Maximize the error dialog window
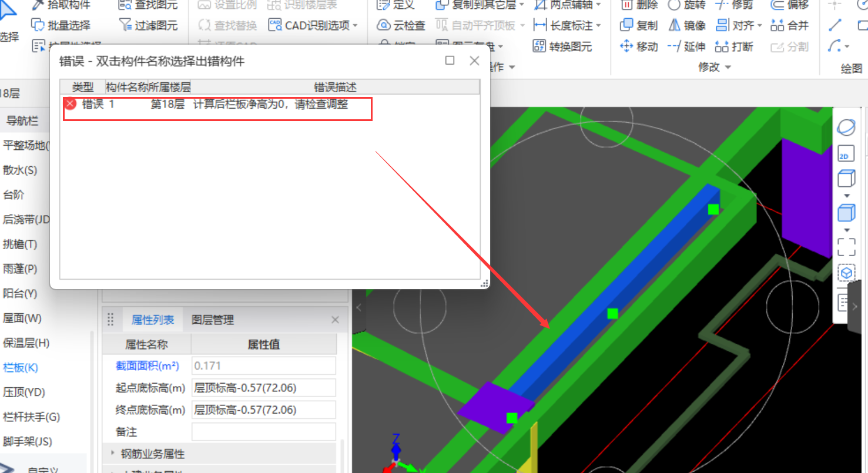 coord(450,61)
